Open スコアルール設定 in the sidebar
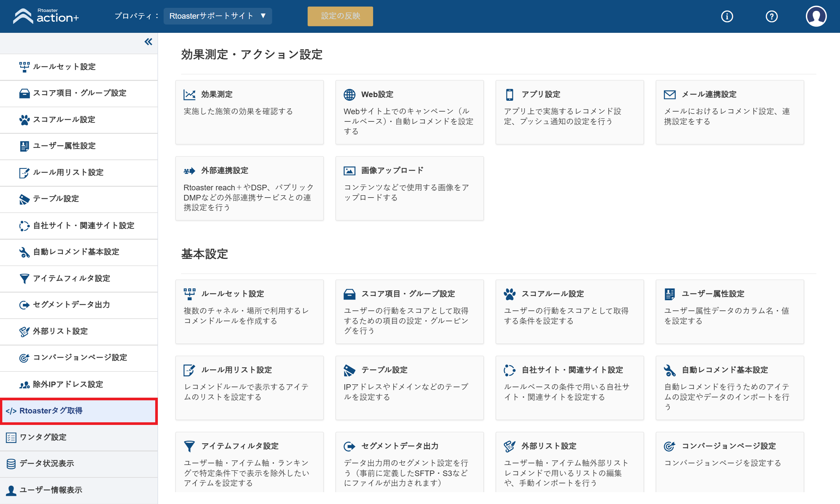Image resolution: width=840 pixels, height=504 pixels. click(79, 120)
